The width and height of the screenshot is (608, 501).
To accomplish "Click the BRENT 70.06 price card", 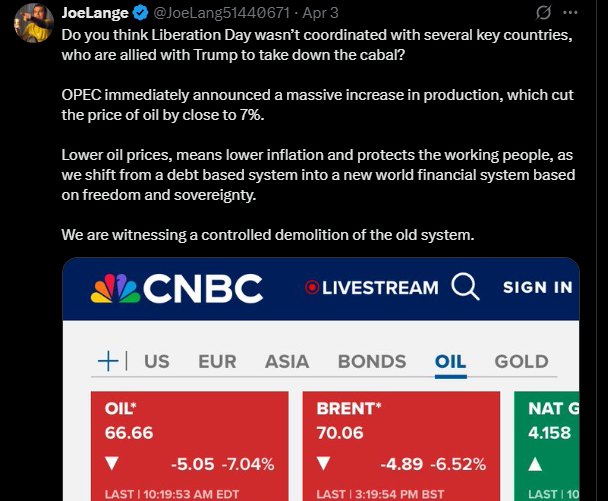I will 401,446.
